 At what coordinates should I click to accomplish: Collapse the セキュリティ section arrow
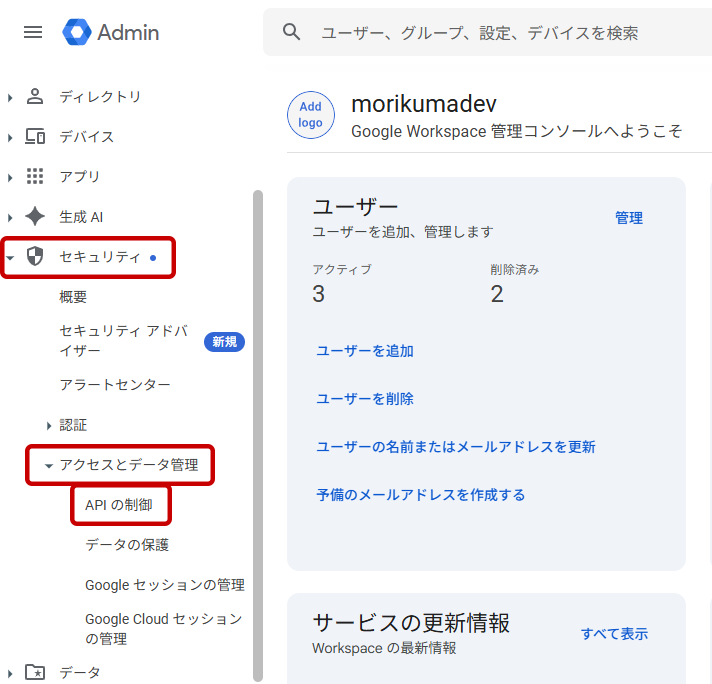click(x=10, y=257)
